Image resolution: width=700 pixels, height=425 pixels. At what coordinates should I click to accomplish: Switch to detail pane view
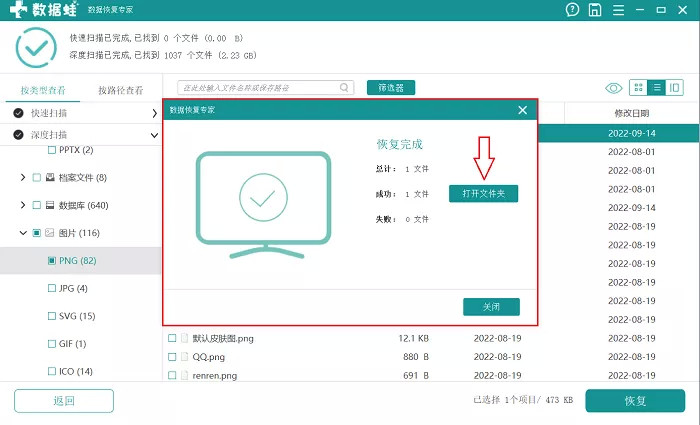click(x=675, y=88)
